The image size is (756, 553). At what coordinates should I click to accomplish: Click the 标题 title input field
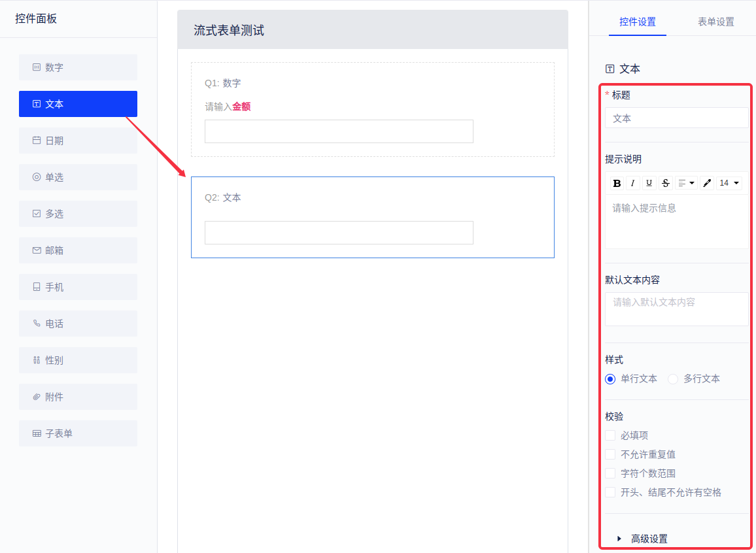coord(676,118)
